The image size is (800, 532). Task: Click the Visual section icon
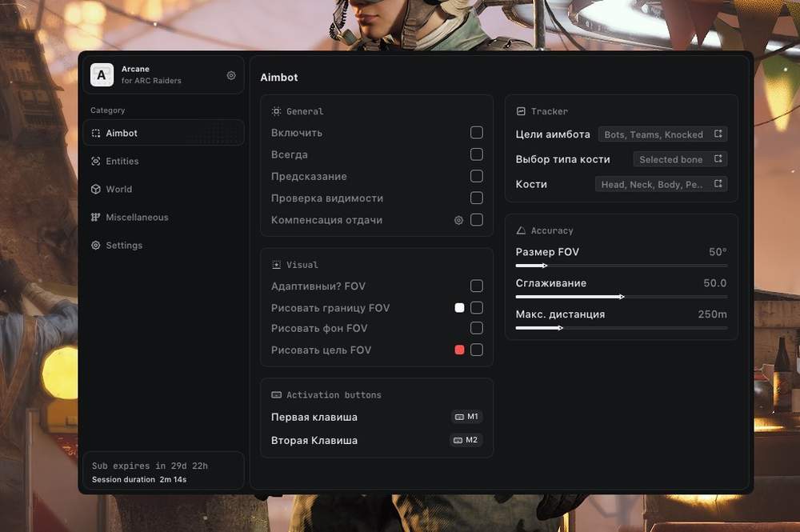coord(277,265)
